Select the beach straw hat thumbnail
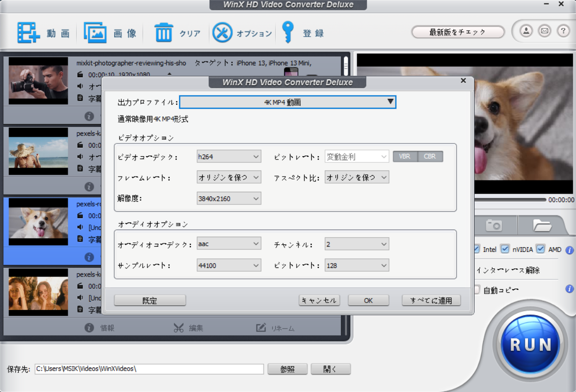 38,151
